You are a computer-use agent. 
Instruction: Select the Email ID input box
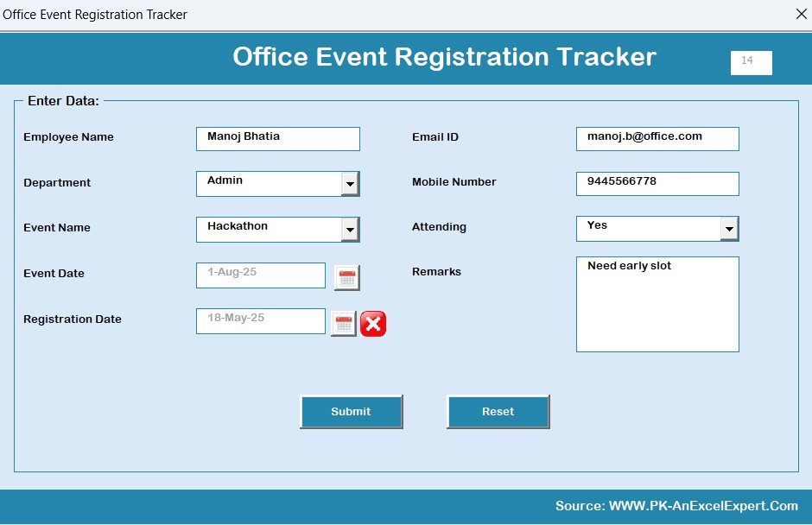657,138
